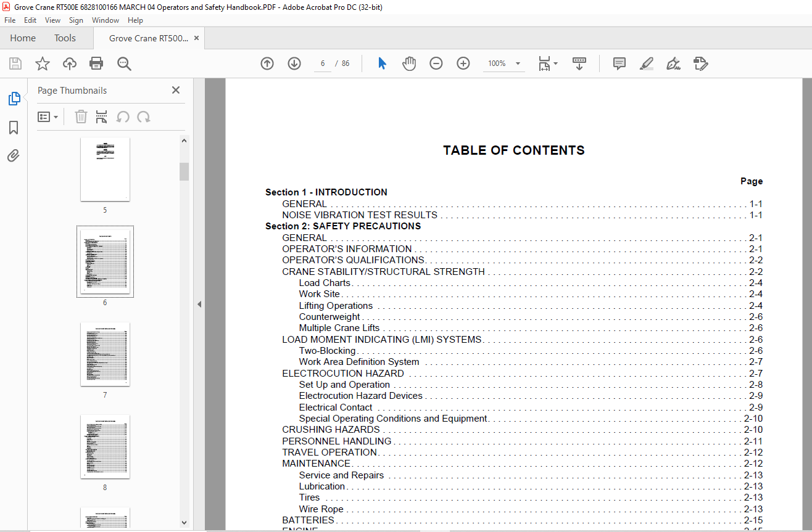The image size is (812, 532).
Task: Click the Section 2: SAFETY PRECAUTIONS heading
Action: [x=343, y=226]
